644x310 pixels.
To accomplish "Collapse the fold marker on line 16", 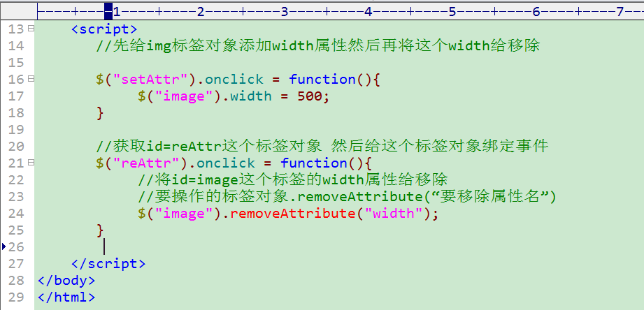I will click(31, 79).
